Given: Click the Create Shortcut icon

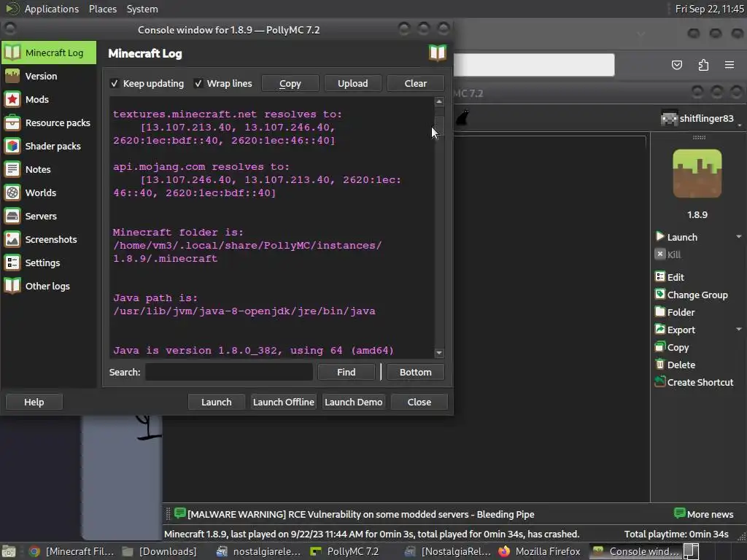Looking at the screenshot, I should coord(659,382).
